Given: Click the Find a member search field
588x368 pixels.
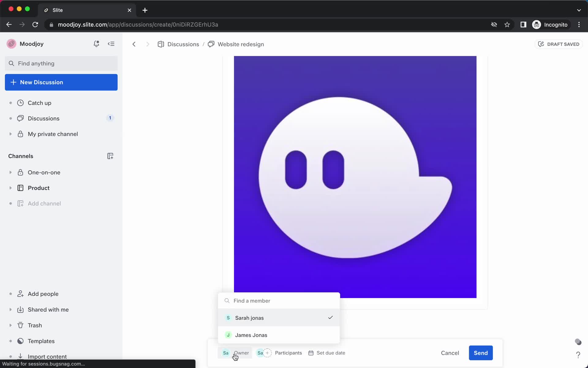Looking at the screenshot, I should [279, 301].
